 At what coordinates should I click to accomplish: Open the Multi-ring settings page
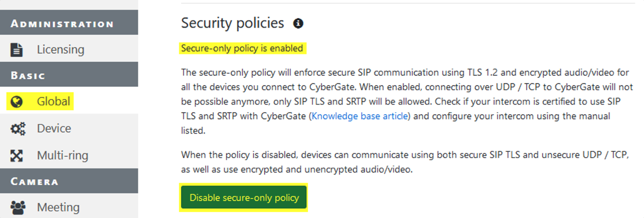(x=63, y=155)
